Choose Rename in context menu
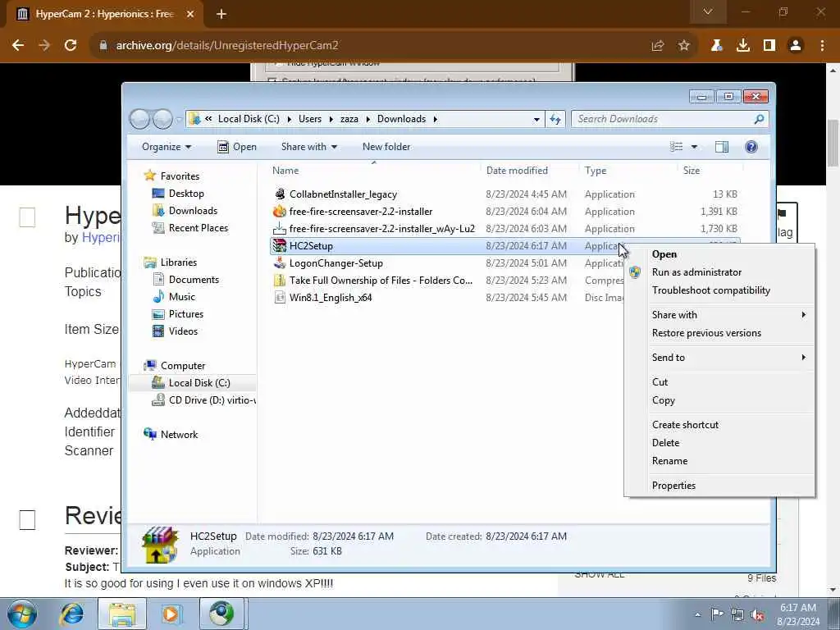 tap(669, 461)
